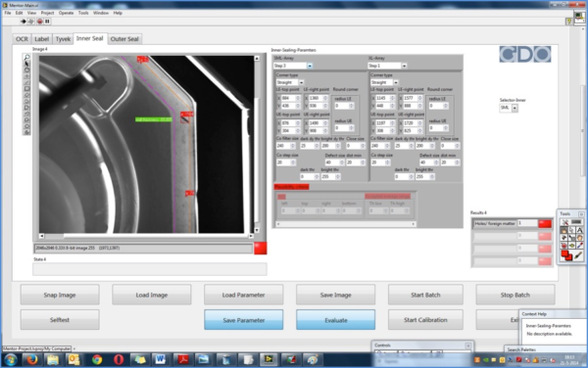Click the Pause button in the toolbar
This screenshot has width=588, height=368.
point(47,22)
